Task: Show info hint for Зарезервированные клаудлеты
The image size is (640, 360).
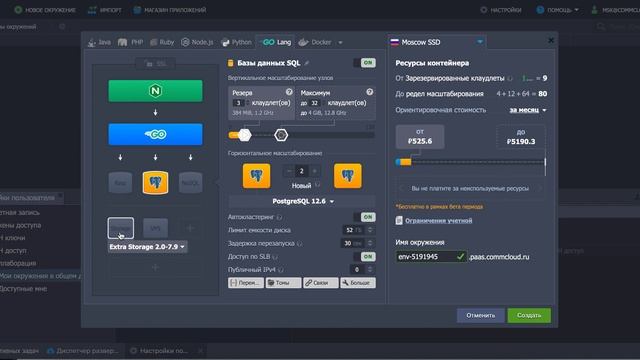Action: pyautogui.click(x=510, y=78)
